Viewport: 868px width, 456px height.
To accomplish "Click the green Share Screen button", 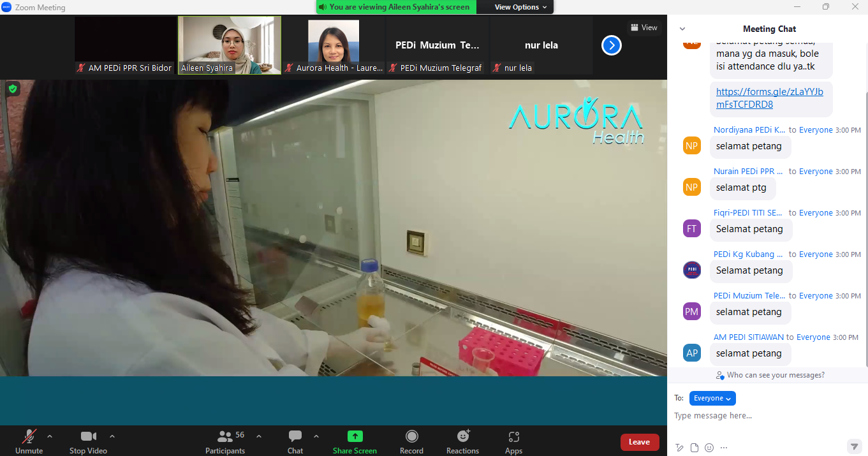I will (x=355, y=441).
